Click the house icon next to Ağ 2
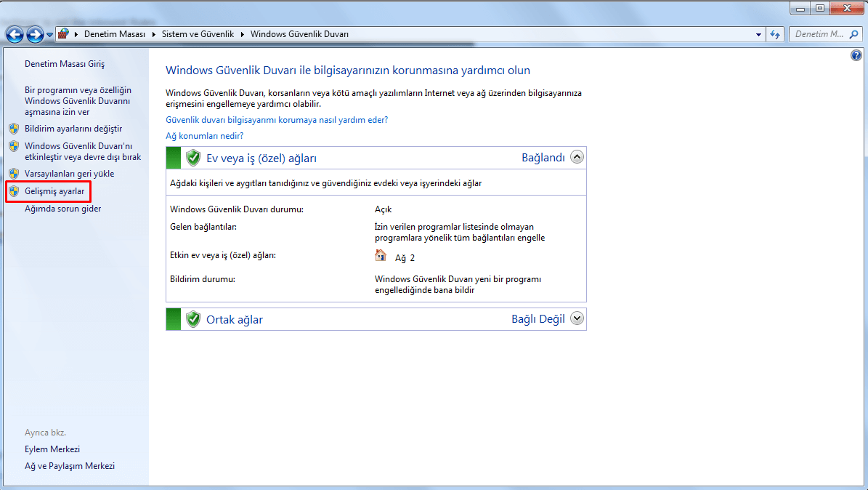Image resolution: width=868 pixels, height=490 pixels. (381, 256)
